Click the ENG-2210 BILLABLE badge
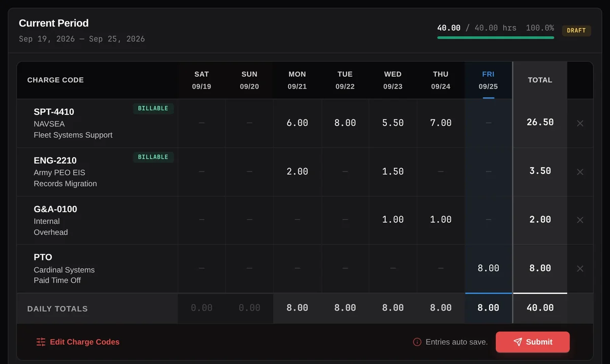Image resolution: width=610 pixels, height=364 pixels. [x=153, y=157]
